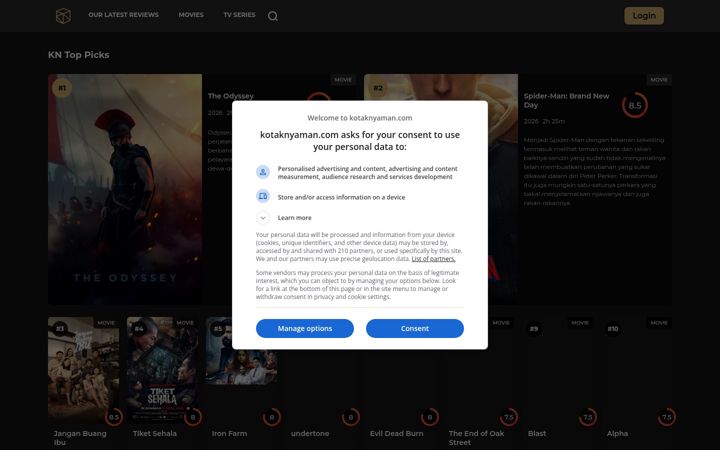The image size is (720, 450).
Task: Click the #2 rank badge on Spider-Man poster
Action: [x=378, y=88]
